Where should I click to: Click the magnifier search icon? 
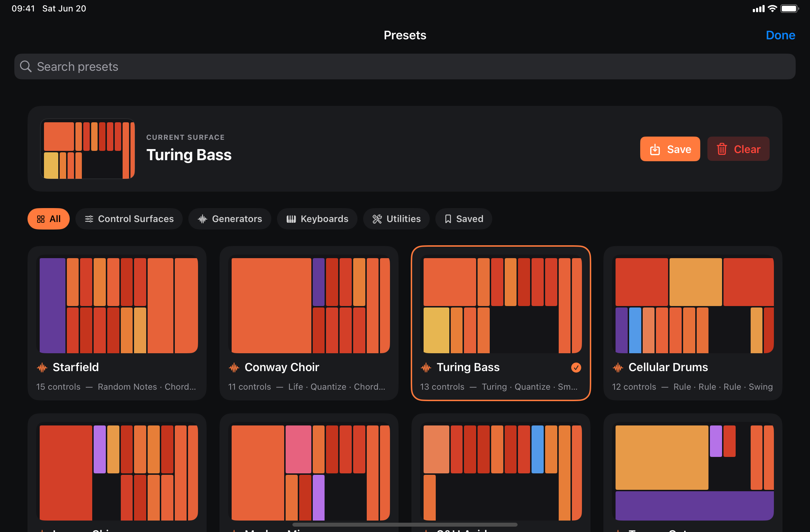(x=26, y=66)
